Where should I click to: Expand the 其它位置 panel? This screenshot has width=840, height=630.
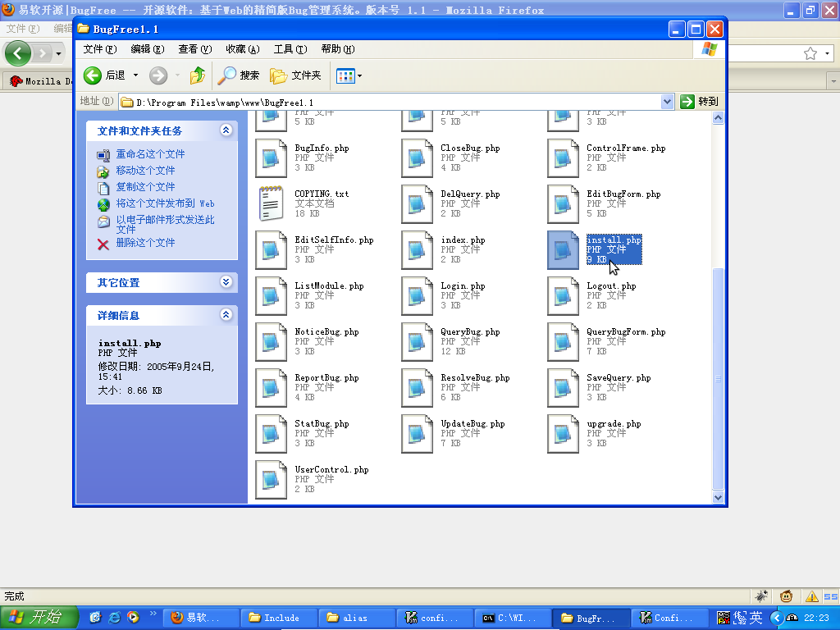tap(226, 282)
